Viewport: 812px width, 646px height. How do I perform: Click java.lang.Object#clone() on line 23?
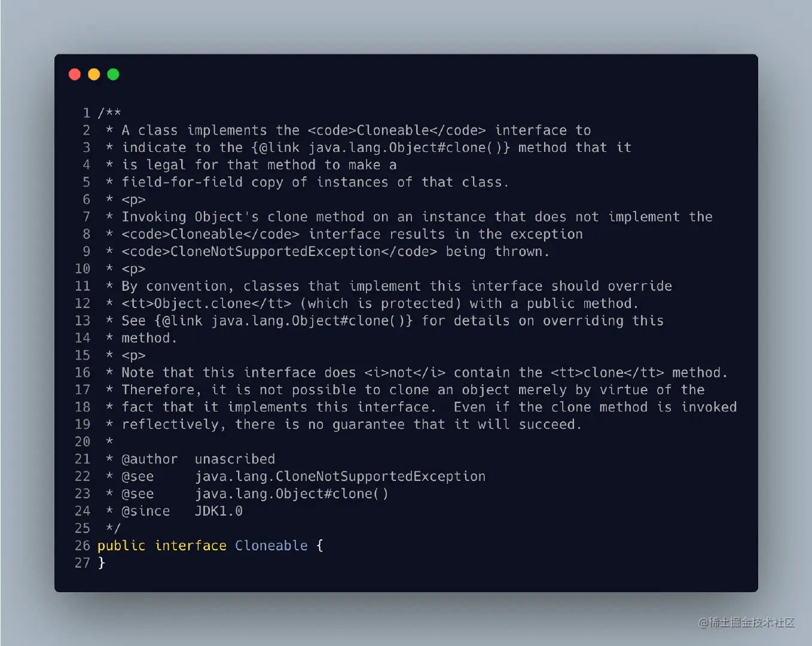pyautogui.click(x=292, y=493)
